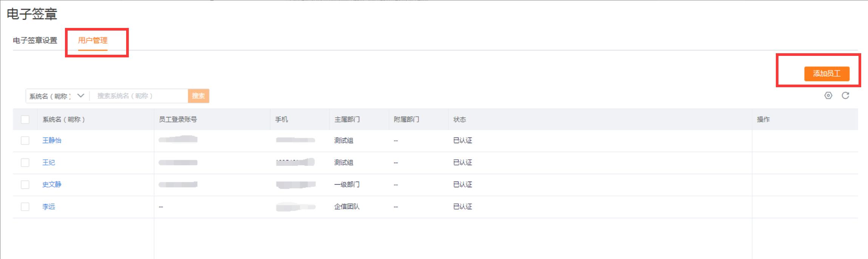The height and width of the screenshot is (259, 868).
Task: Check the box for 王纪
Action: click(25, 162)
